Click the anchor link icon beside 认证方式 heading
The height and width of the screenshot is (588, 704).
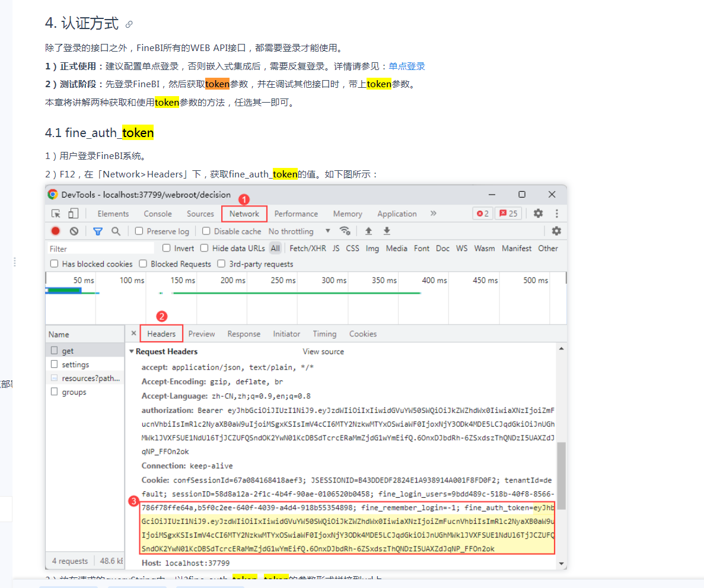[129, 24]
